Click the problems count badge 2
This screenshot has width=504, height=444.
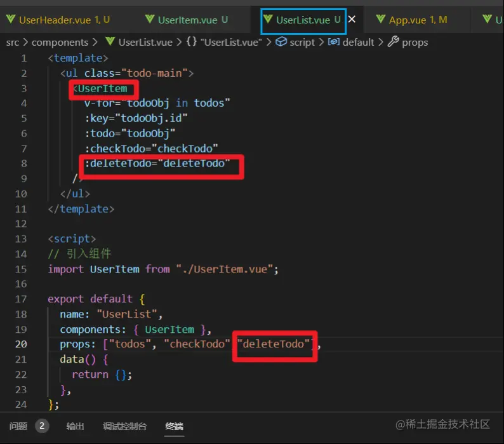pos(42,426)
